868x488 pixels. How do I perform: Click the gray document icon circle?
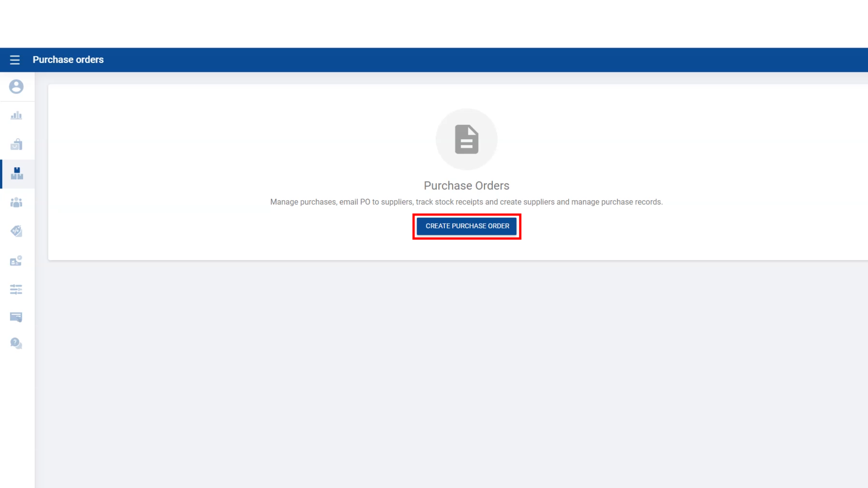click(x=467, y=139)
